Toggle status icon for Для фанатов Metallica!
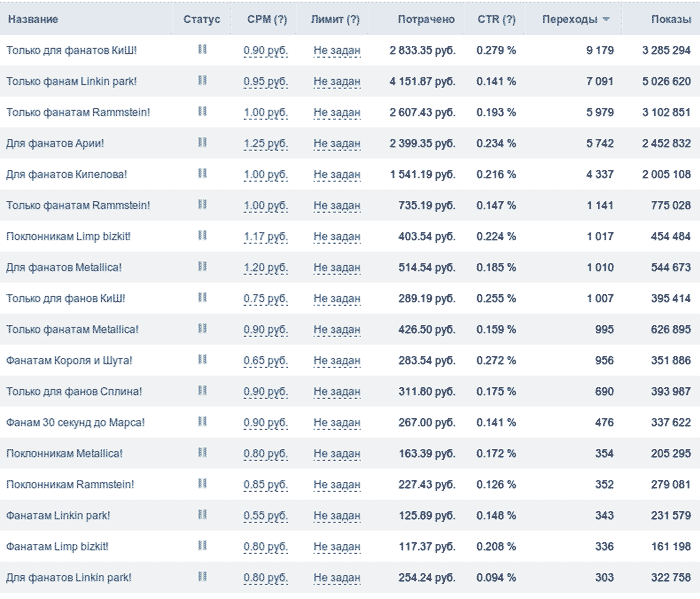The height and width of the screenshot is (599, 700). [202, 266]
